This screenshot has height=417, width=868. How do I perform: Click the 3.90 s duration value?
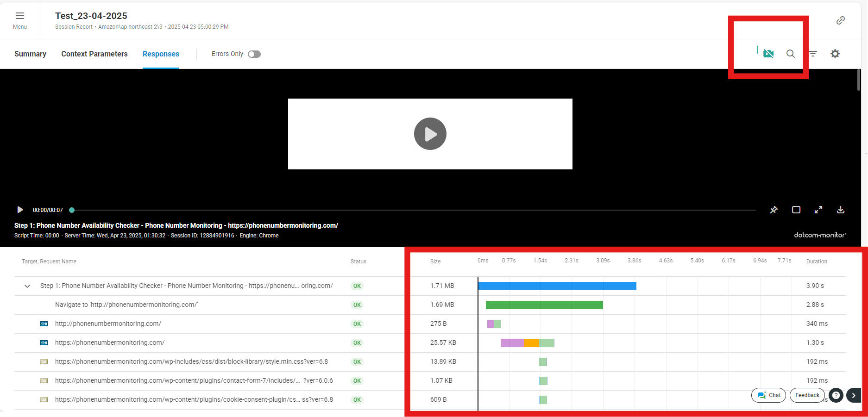click(815, 286)
